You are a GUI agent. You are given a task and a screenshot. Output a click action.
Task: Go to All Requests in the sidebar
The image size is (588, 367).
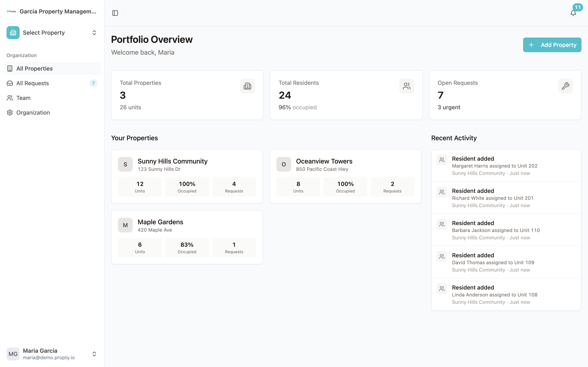click(x=52, y=83)
